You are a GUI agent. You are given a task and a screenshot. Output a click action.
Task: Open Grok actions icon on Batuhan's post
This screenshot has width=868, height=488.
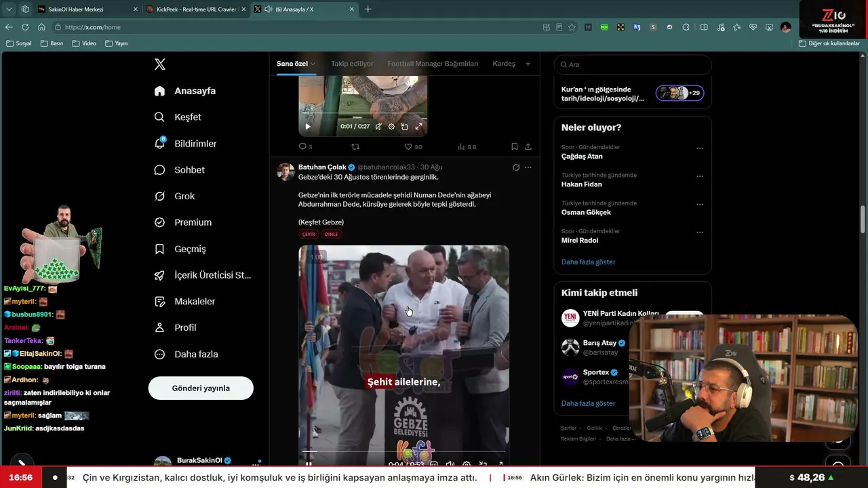[516, 167]
